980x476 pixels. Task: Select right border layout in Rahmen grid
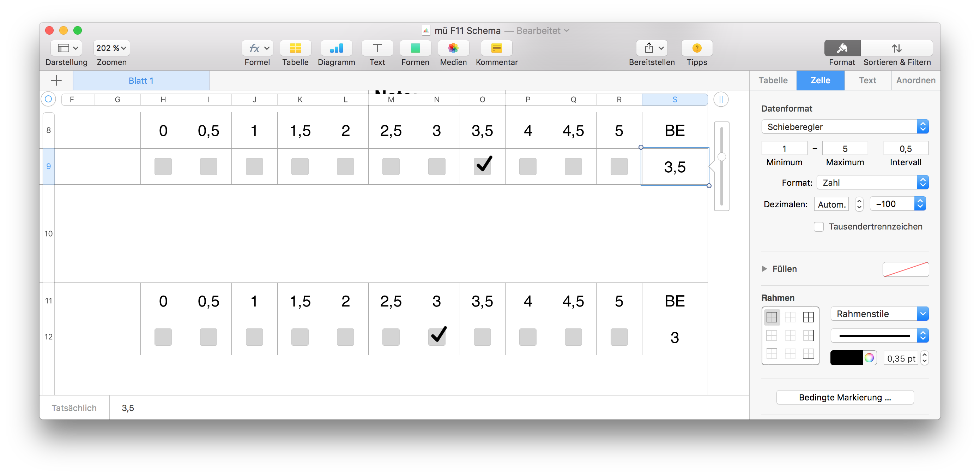(809, 335)
